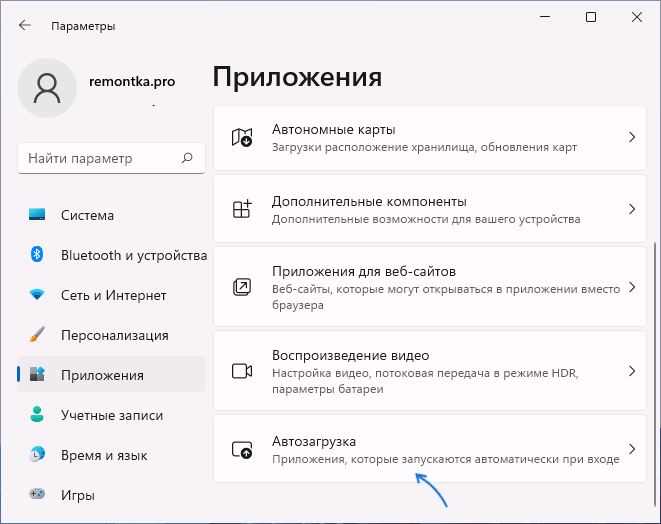Click the Параметры window title

tap(83, 26)
